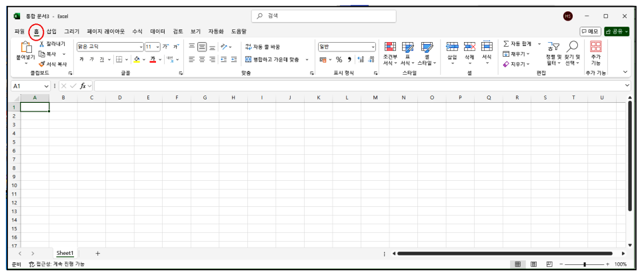Click the percent style icon

point(339,59)
